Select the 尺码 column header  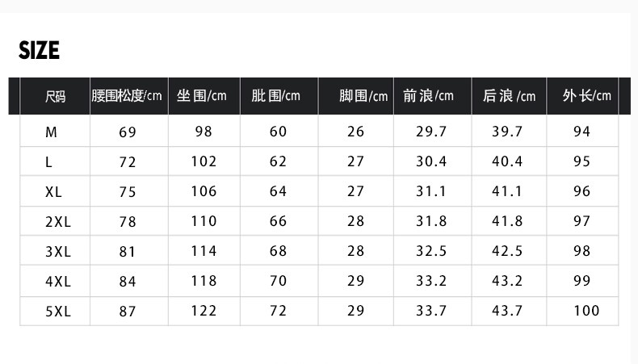(x=55, y=97)
